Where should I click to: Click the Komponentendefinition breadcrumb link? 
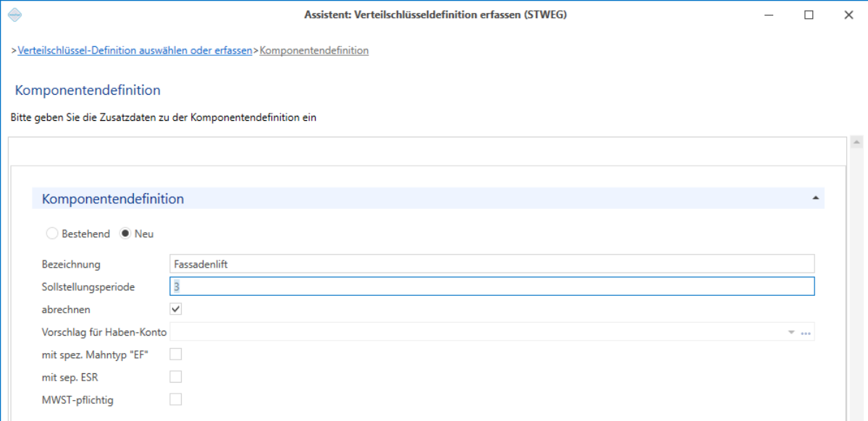(314, 51)
